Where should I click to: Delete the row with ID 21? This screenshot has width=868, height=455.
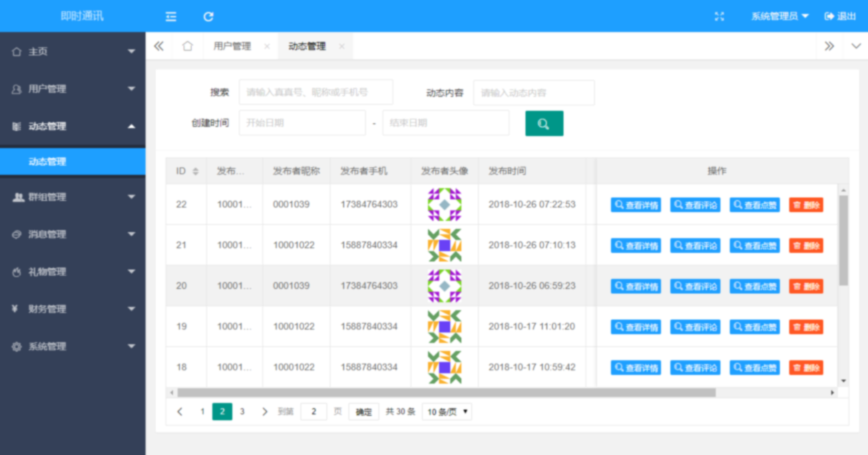(806, 246)
